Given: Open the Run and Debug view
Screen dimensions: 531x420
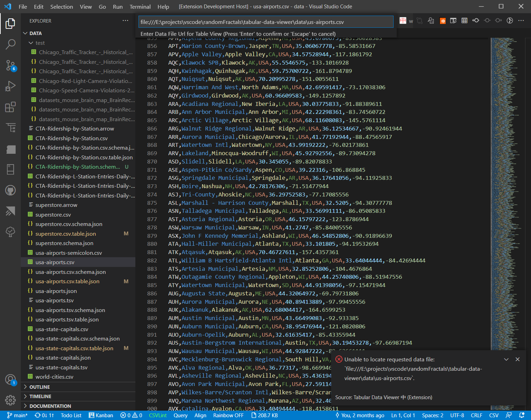Looking at the screenshot, I should (10, 86).
